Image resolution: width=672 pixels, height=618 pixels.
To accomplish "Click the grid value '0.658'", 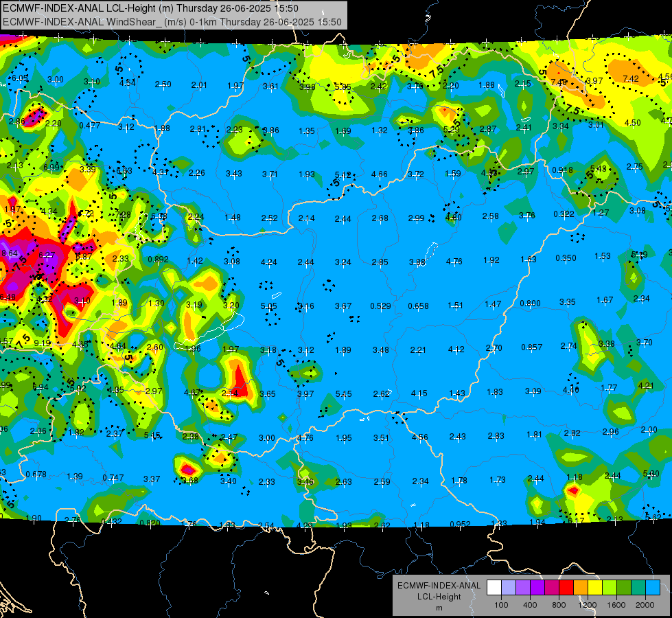I will (x=418, y=306).
